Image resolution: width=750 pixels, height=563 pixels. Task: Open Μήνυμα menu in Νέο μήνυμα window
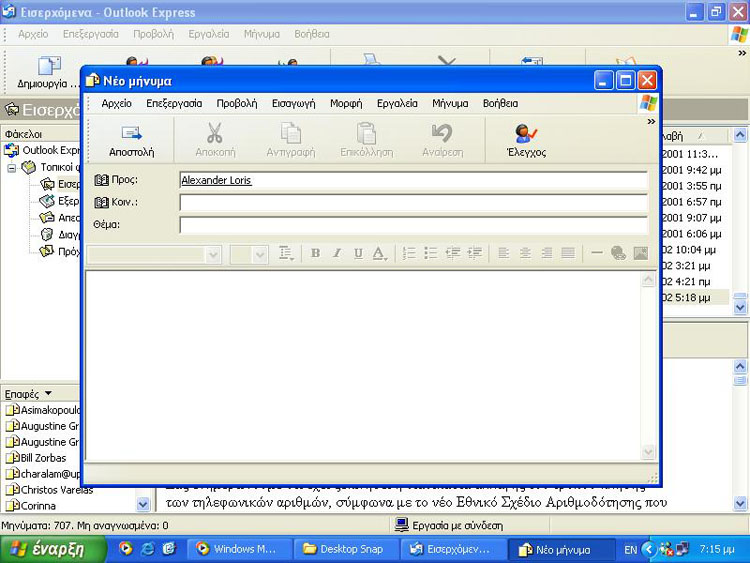pyautogui.click(x=450, y=103)
